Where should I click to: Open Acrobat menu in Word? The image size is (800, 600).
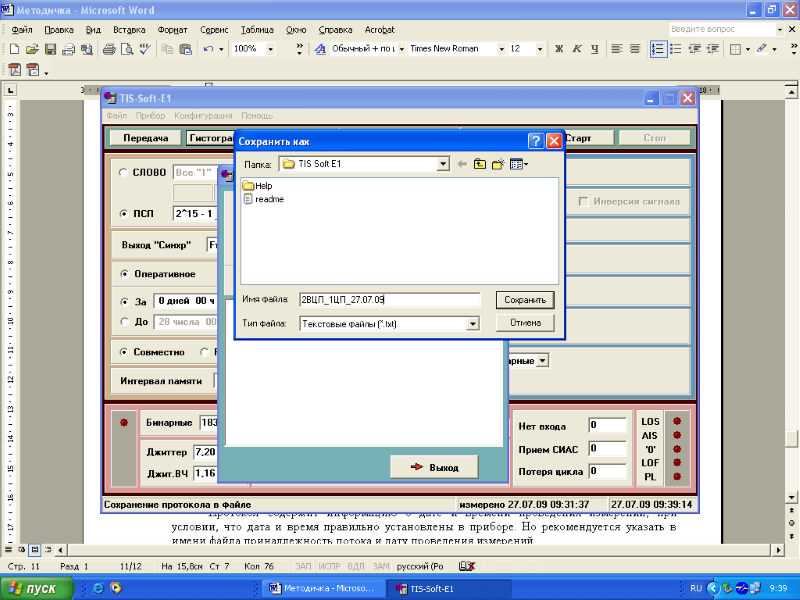380,30
